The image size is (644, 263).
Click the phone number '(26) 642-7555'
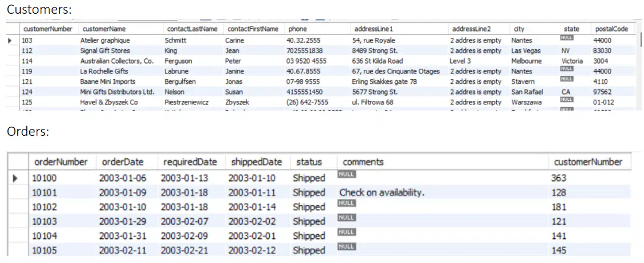[307, 102]
